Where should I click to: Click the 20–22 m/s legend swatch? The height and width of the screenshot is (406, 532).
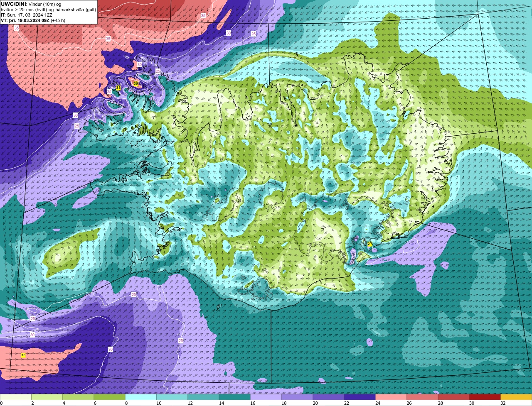pyautogui.click(x=329, y=397)
